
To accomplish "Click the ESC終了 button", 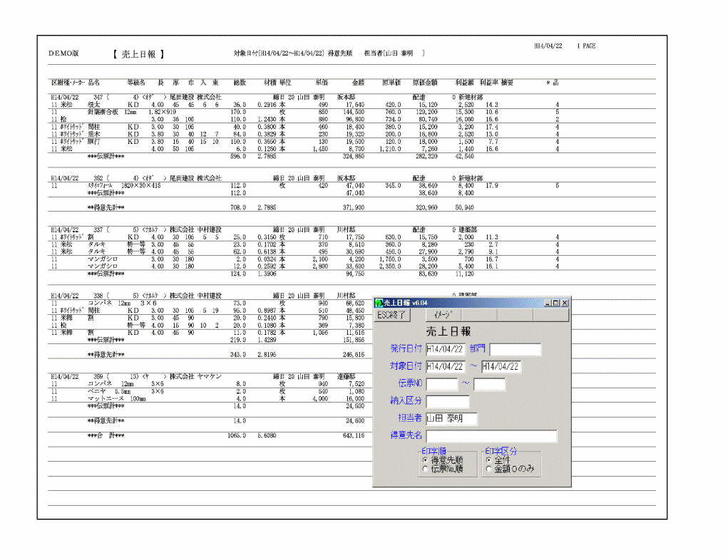I will [x=391, y=315].
